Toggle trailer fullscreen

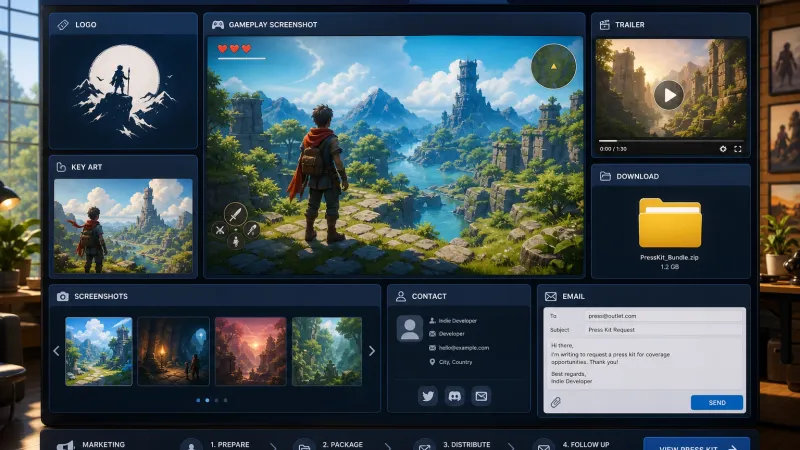[738, 149]
